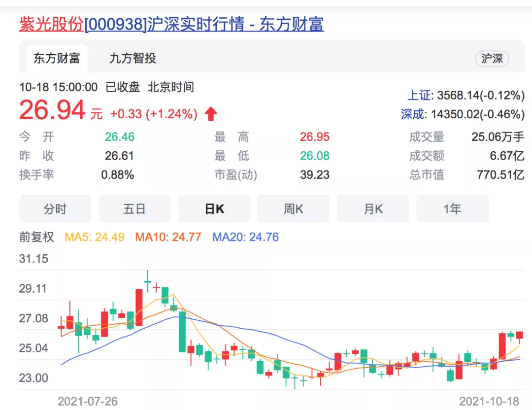The height and width of the screenshot is (410, 532).
Task: Select the 日K daily candlestick view
Action: tap(214, 209)
